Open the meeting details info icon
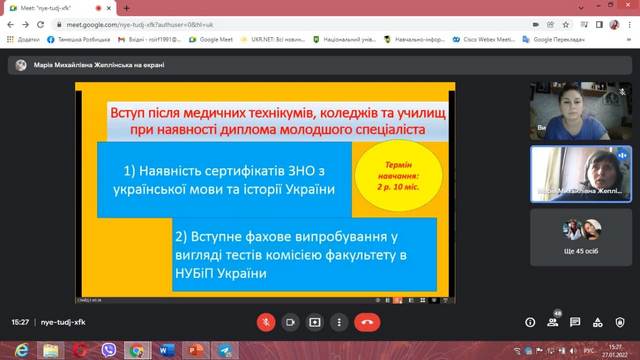Image resolution: width=640 pixels, height=360 pixels. tap(530, 322)
